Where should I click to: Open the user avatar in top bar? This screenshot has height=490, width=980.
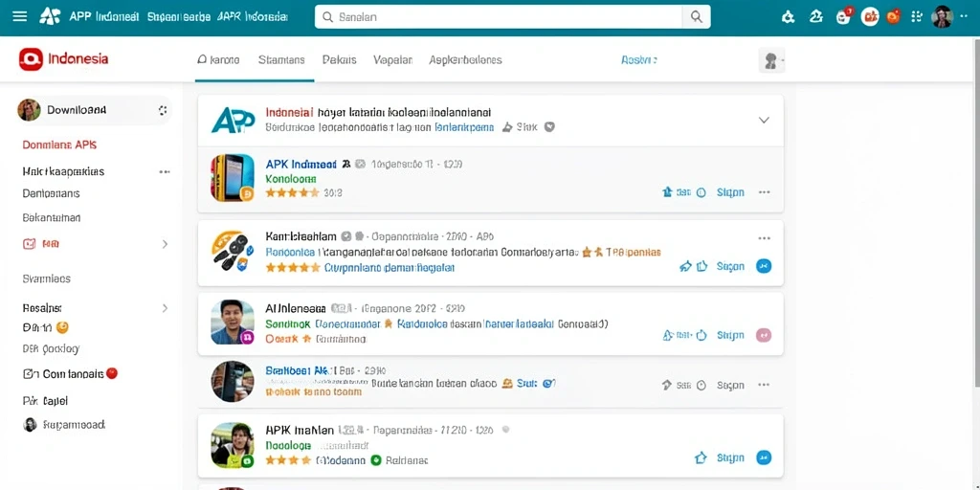pos(942,17)
